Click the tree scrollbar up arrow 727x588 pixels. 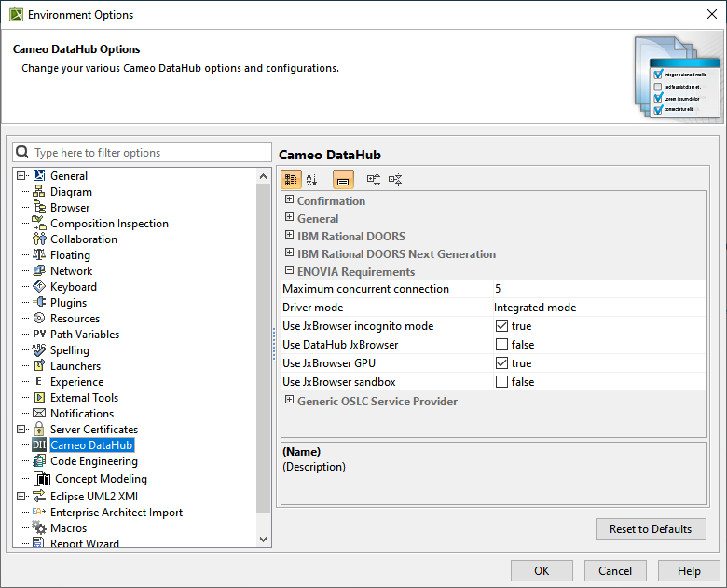tap(264, 176)
